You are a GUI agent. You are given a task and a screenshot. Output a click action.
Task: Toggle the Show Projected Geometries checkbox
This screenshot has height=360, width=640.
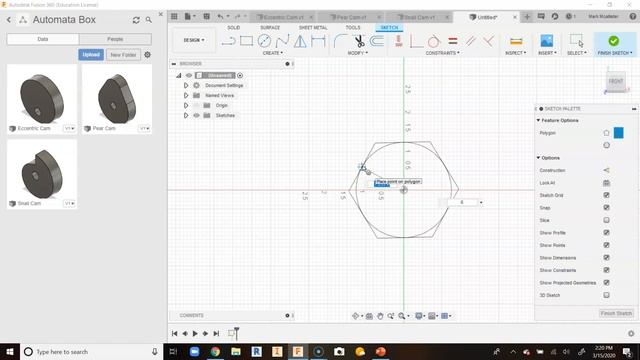click(607, 282)
